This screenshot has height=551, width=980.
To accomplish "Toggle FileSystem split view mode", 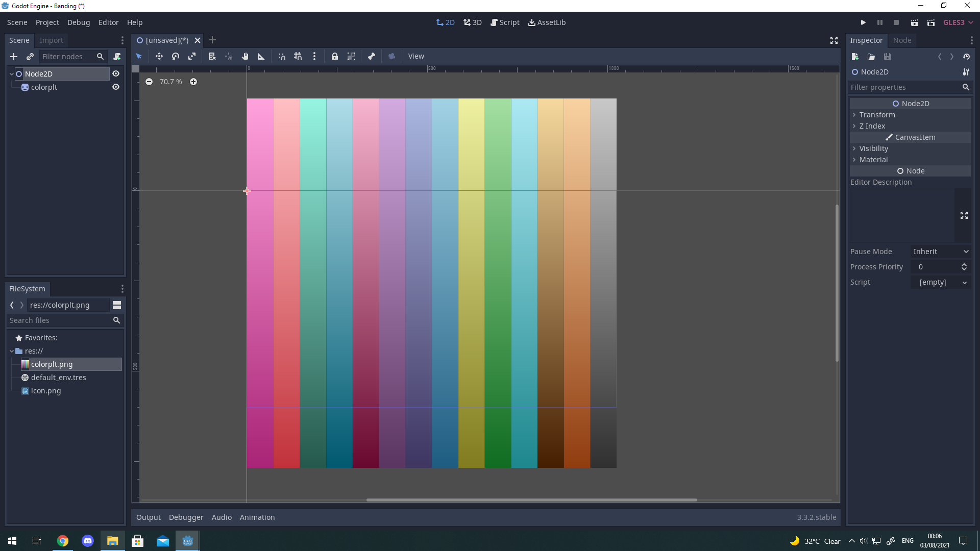I will pos(117,305).
